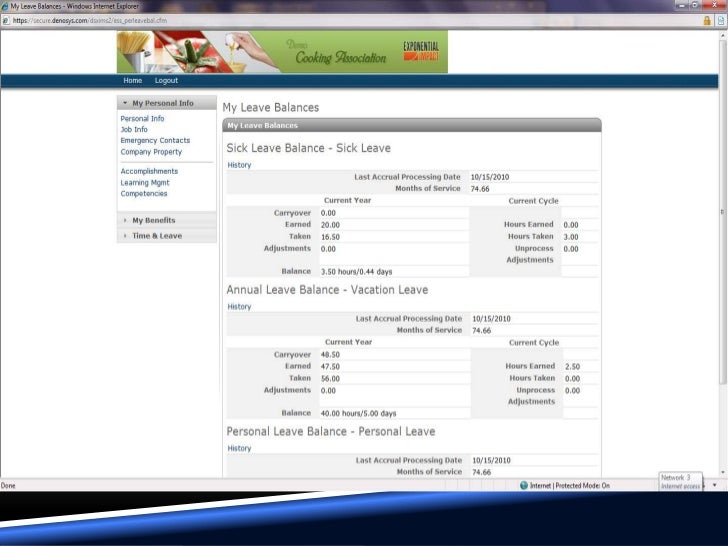728x546 pixels.
Task: Expand the Time & Leave section
Action: point(167,235)
